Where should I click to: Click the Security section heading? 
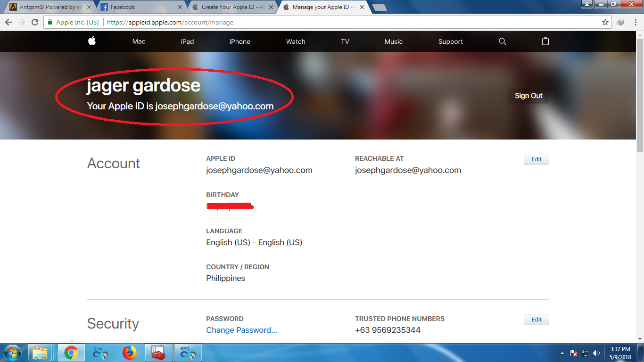coord(113,324)
